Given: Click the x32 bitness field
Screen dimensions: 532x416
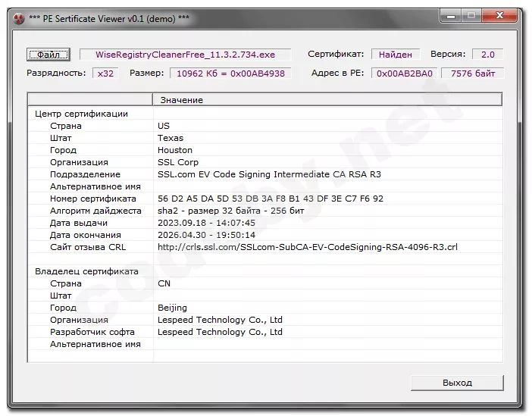Looking at the screenshot, I should pyautogui.click(x=105, y=74).
